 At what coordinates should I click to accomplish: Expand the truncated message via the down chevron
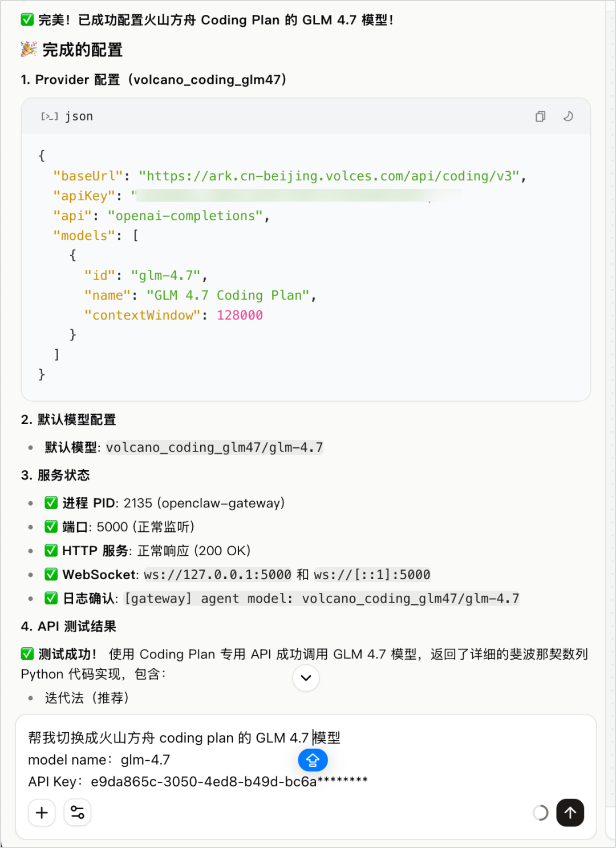pyautogui.click(x=306, y=678)
